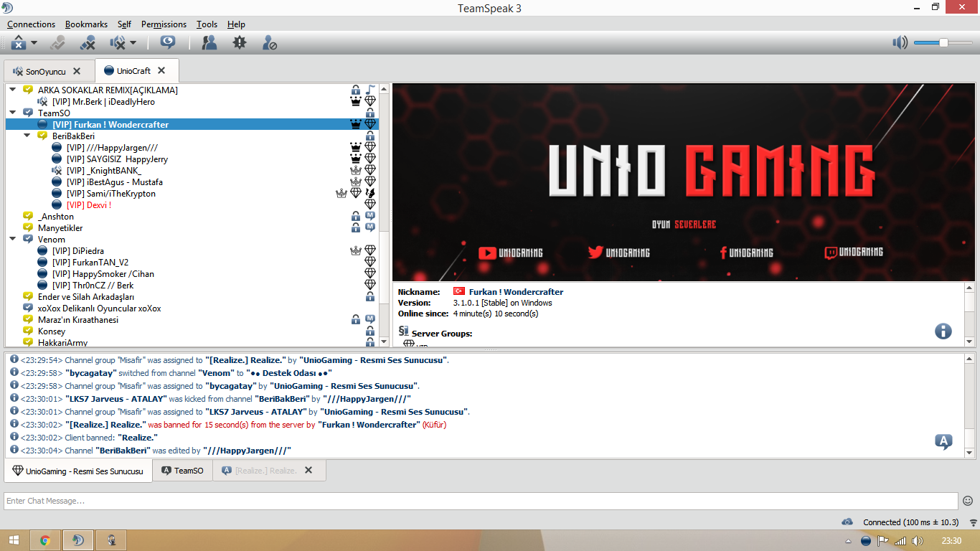980x551 pixels.
Task: Click the Add Complaint toolbar icon
Action: [240, 43]
